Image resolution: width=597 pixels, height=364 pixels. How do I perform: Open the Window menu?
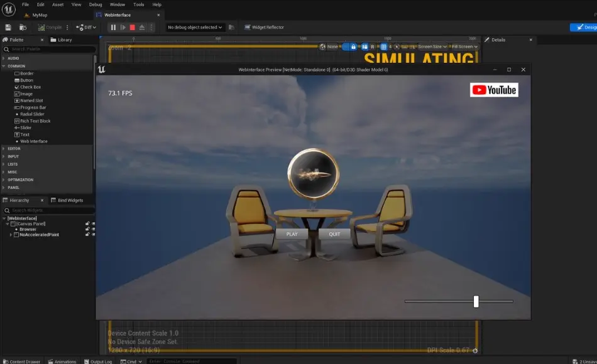117,4
